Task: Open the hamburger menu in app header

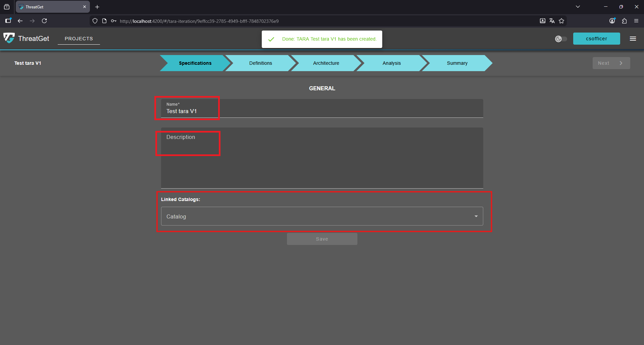Action: [633, 39]
